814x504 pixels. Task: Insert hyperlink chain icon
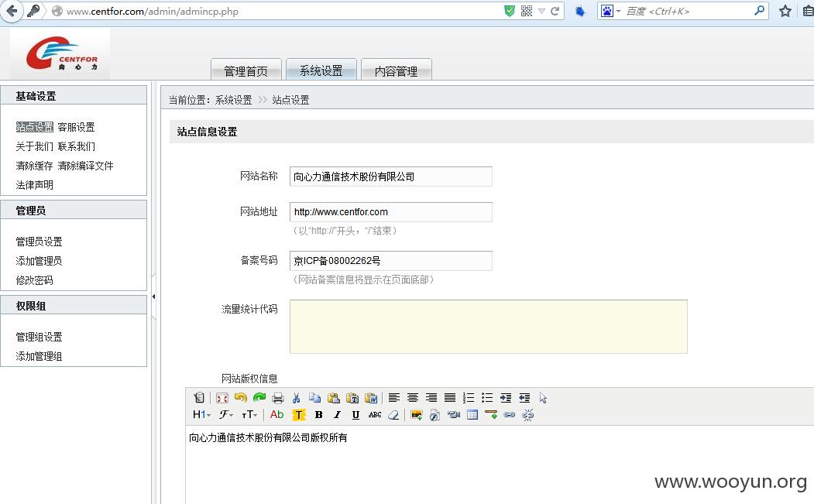tap(510, 415)
